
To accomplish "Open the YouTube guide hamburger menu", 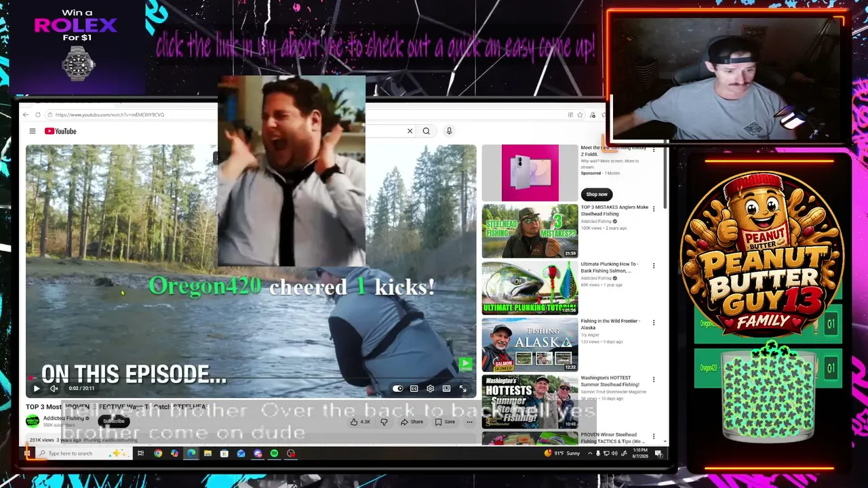I will click(x=32, y=131).
